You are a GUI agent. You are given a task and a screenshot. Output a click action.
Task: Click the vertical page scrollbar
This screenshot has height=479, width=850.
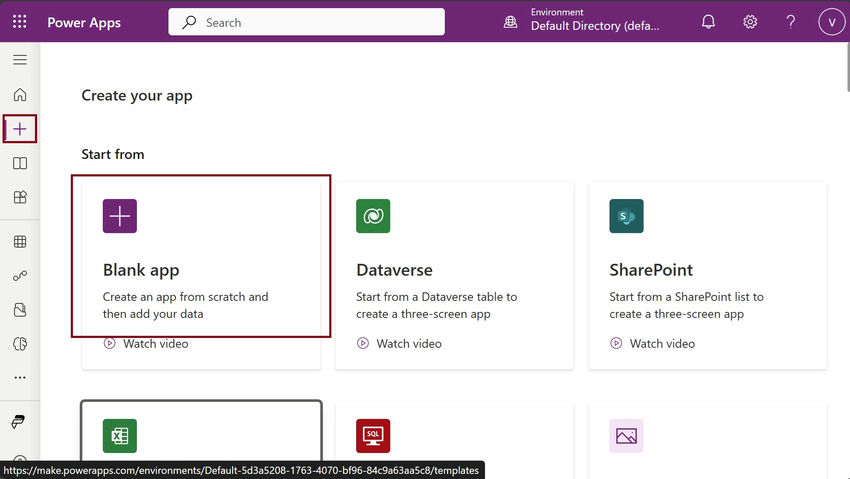(847, 67)
